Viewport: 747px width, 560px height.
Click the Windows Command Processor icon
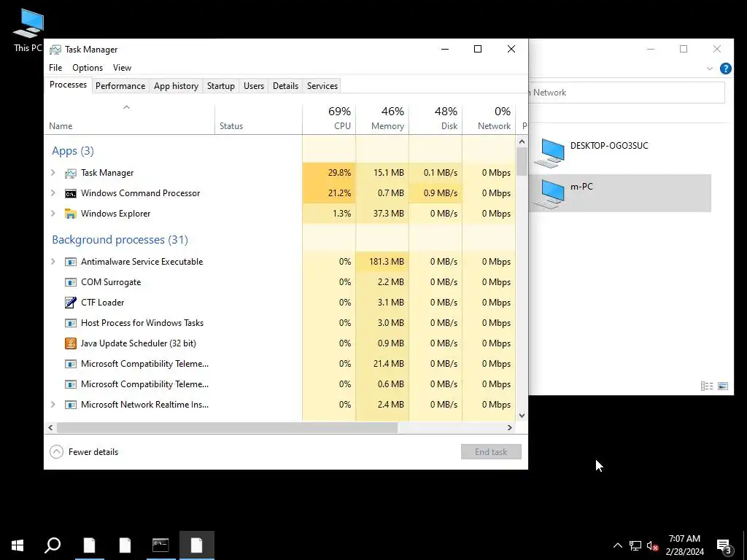(71, 193)
